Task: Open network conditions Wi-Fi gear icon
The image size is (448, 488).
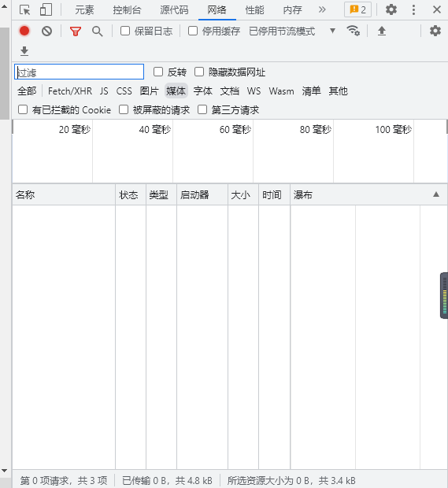Action: tap(354, 31)
